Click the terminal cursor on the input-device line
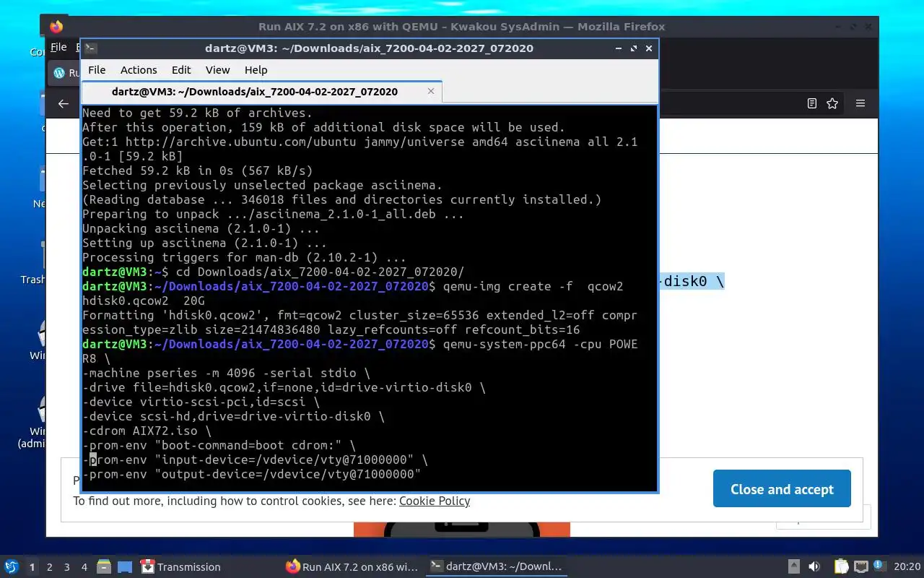Screen dimensions: 924x578 coord(93,460)
